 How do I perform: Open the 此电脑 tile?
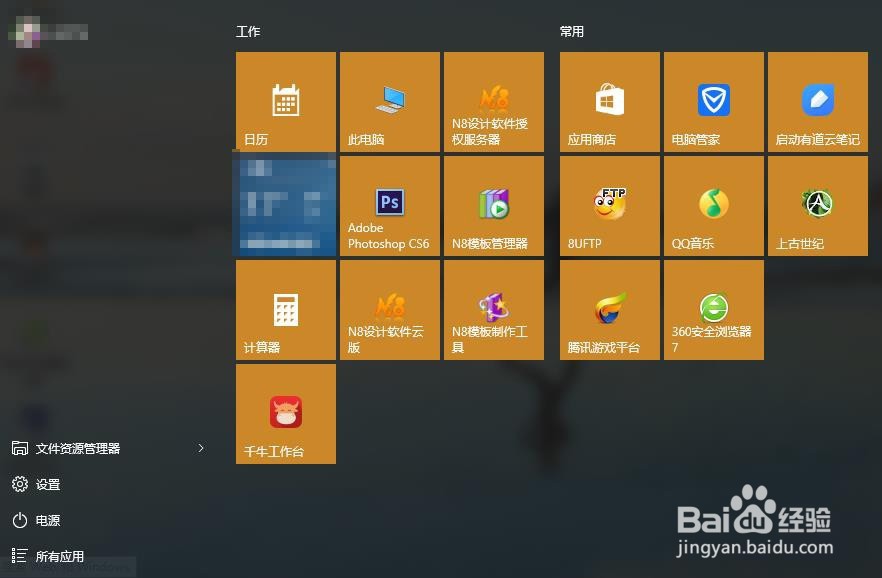click(390, 102)
